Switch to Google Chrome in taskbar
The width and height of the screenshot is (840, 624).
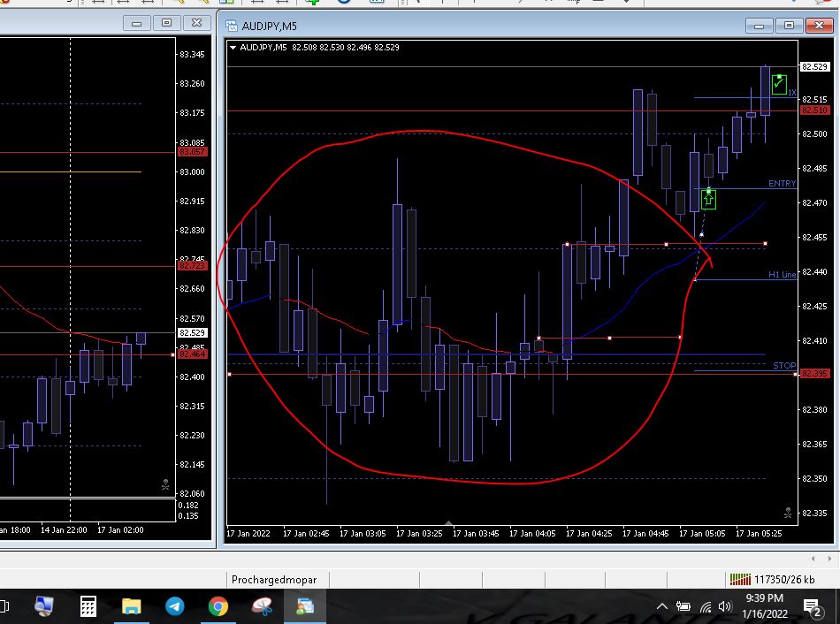click(218, 606)
